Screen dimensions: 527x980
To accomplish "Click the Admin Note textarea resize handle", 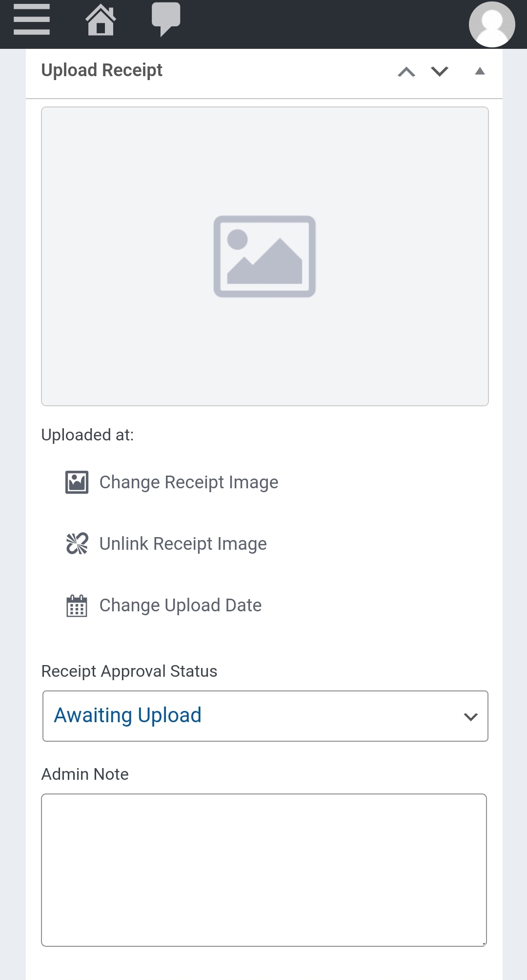I will (x=484, y=943).
